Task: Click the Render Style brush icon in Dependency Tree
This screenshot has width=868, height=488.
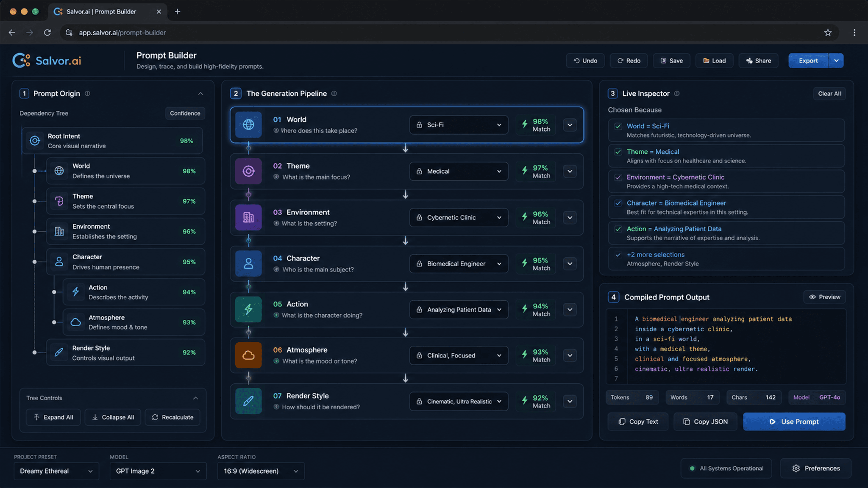Action: pos(59,352)
